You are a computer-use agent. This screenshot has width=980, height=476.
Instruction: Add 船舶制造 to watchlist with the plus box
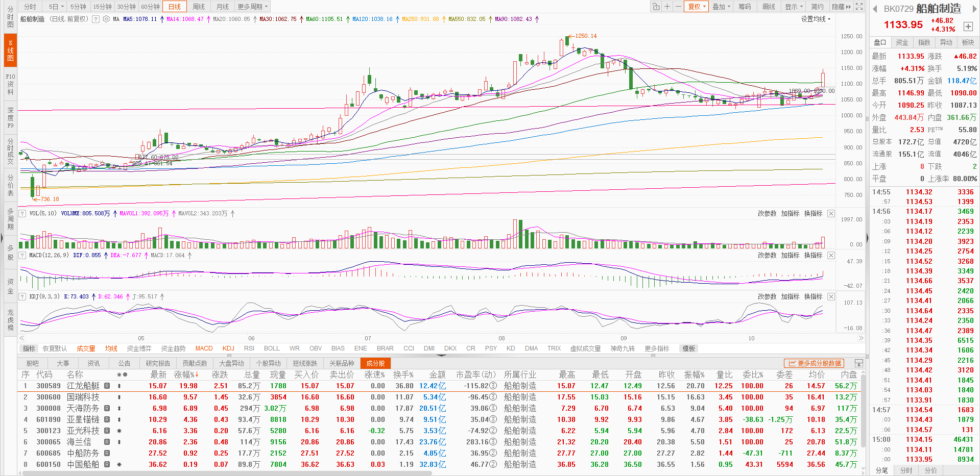pos(968,27)
